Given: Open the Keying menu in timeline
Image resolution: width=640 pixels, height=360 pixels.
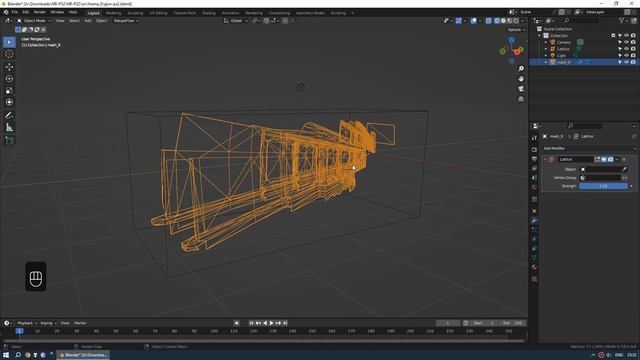Looking at the screenshot, I should [x=48, y=323].
